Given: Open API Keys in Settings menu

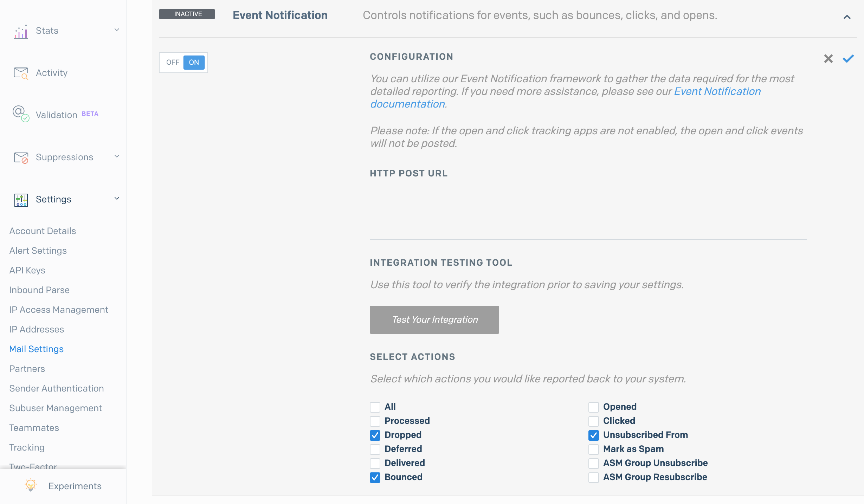Looking at the screenshot, I should coord(27,270).
